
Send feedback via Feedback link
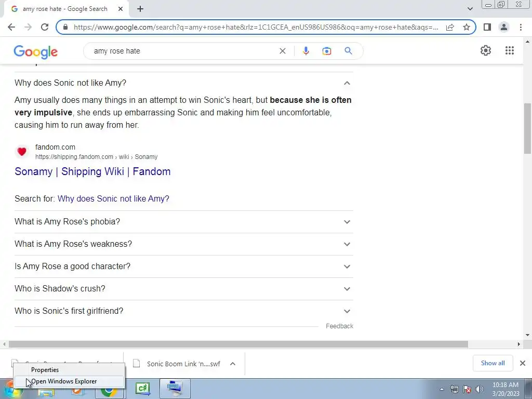pos(339,326)
